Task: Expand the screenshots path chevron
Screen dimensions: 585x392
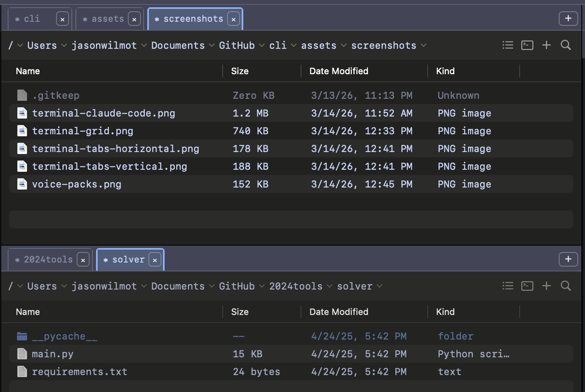Action: click(424, 46)
